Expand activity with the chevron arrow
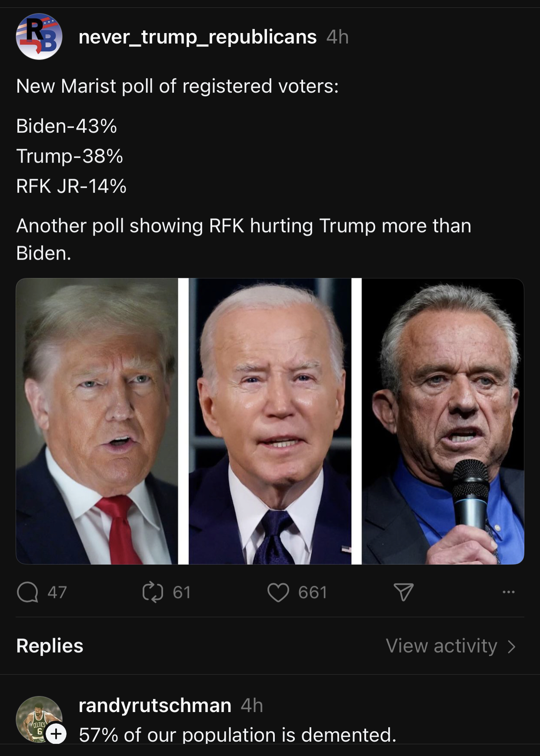 pyautogui.click(x=512, y=646)
